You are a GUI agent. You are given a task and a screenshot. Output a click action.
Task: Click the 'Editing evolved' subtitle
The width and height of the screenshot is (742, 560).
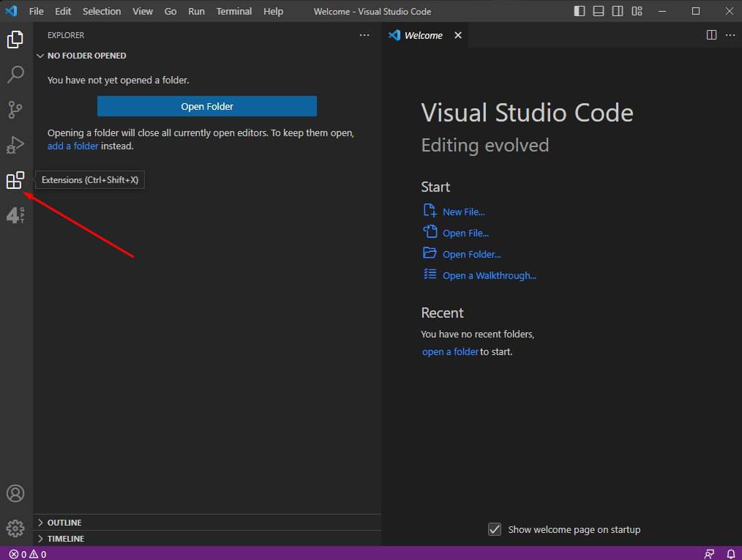485,146
